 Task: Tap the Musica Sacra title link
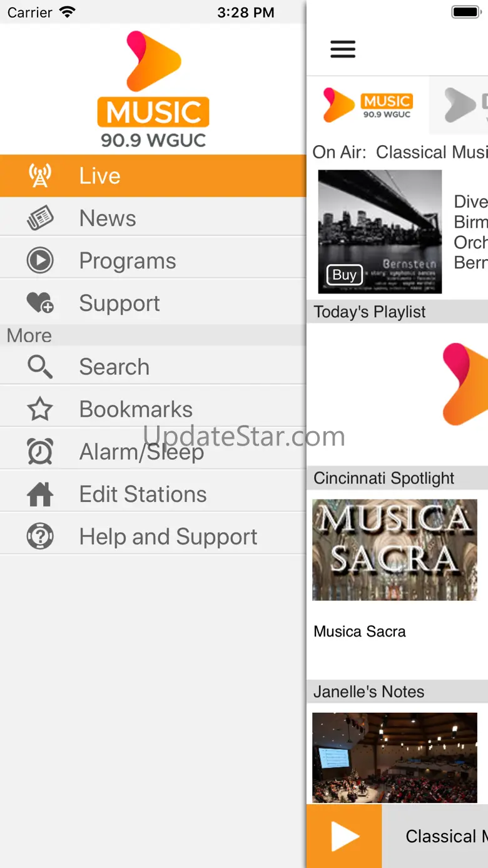coord(360,631)
